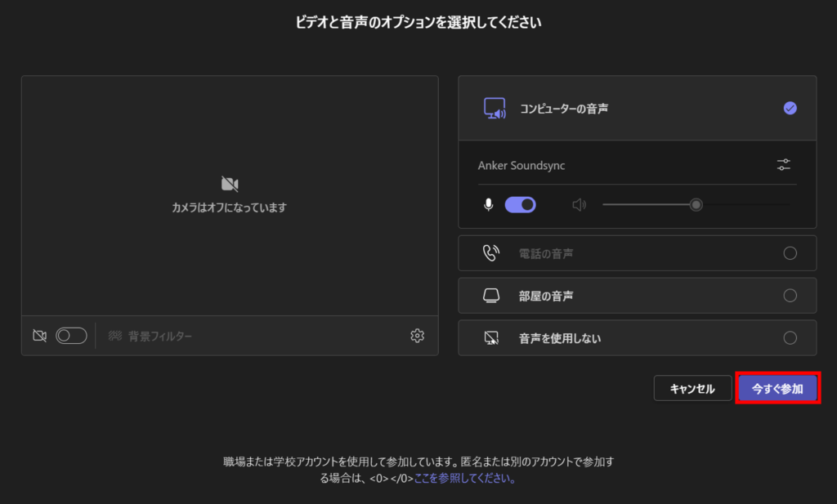Screen dimensions: 837x504
Task: Select the コンピューターの音声 checked option
Action: tap(790, 109)
